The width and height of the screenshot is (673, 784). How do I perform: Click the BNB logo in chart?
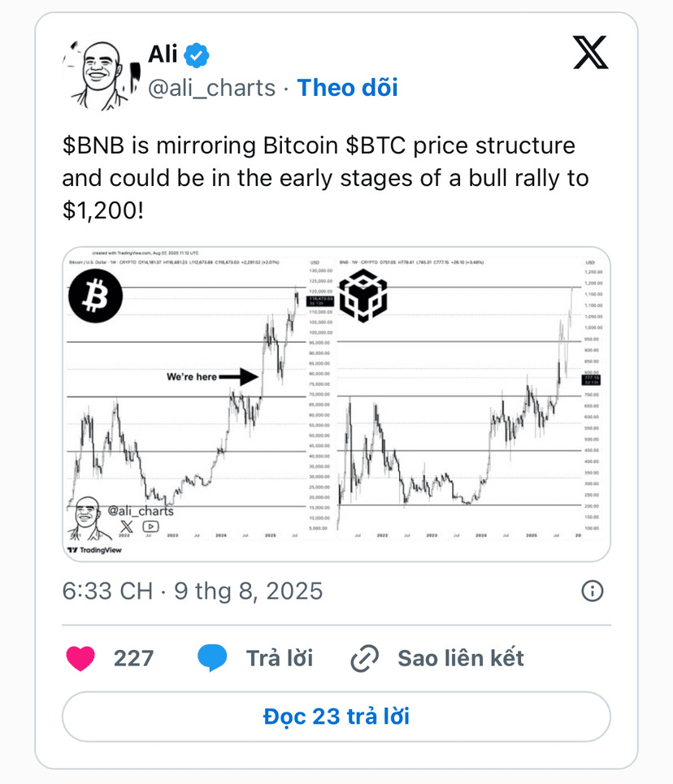coord(363,296)
